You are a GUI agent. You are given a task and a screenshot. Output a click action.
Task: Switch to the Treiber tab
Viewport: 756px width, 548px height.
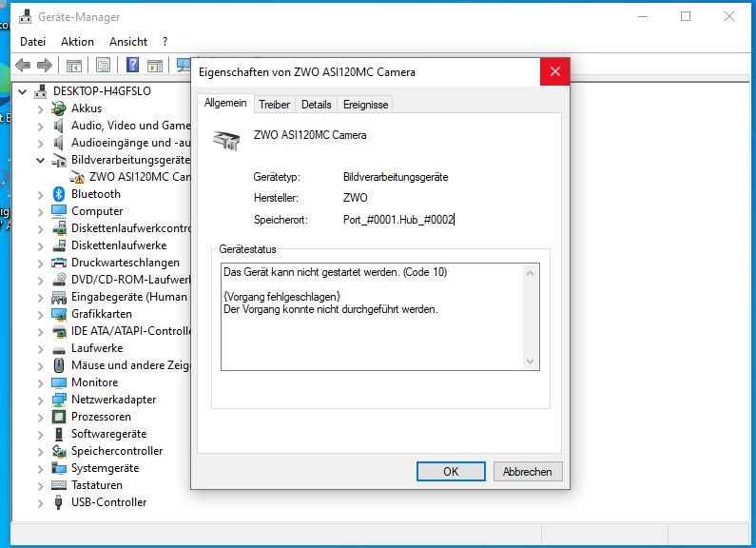point(274,105)
